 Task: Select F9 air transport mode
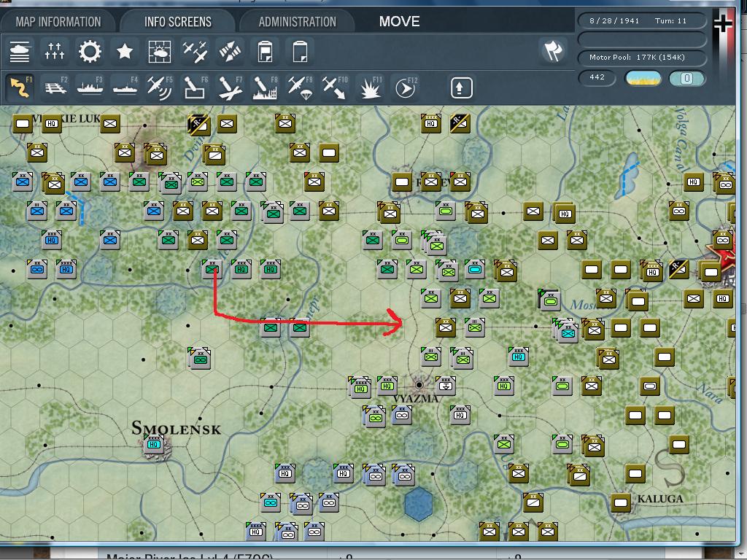[300, 87]
